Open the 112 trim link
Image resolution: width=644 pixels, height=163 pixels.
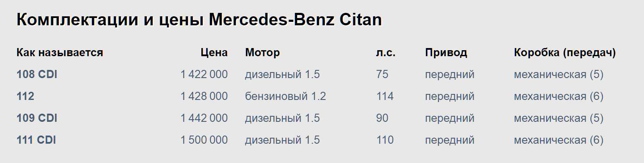click(25, 97)
